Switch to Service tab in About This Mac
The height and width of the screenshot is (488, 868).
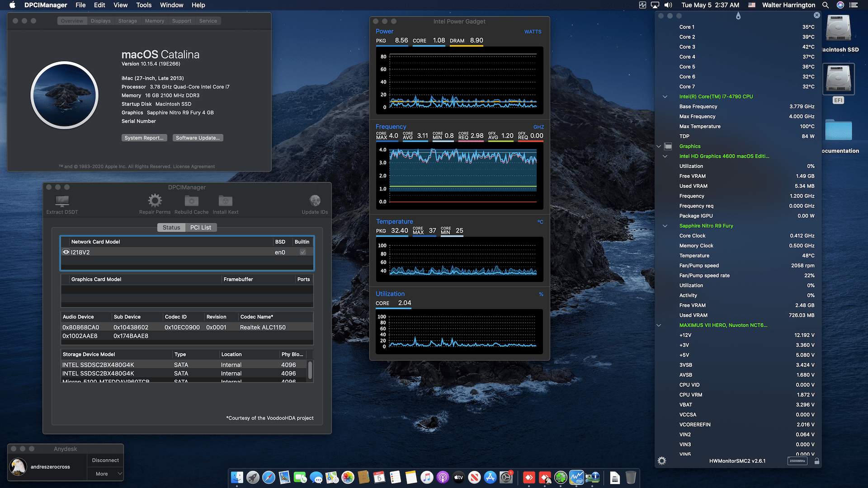208,21
